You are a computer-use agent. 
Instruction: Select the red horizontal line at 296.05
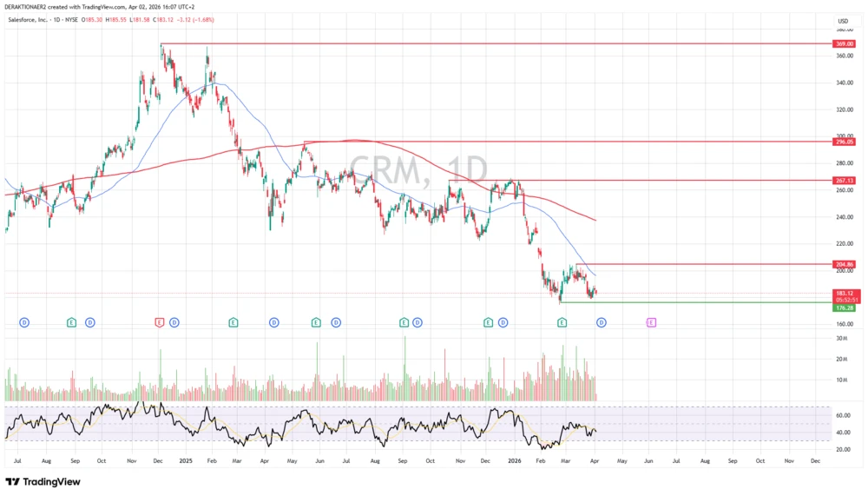point(568,142)
